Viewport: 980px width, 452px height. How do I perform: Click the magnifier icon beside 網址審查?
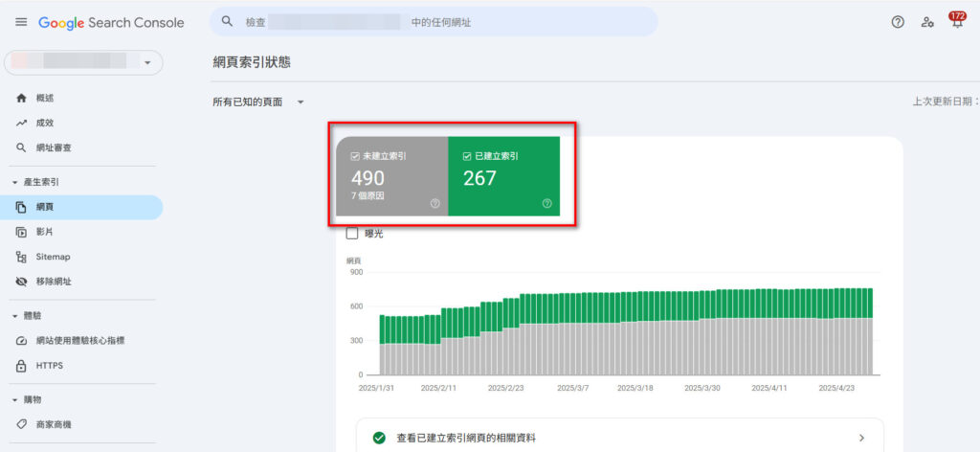pos(21,148)
